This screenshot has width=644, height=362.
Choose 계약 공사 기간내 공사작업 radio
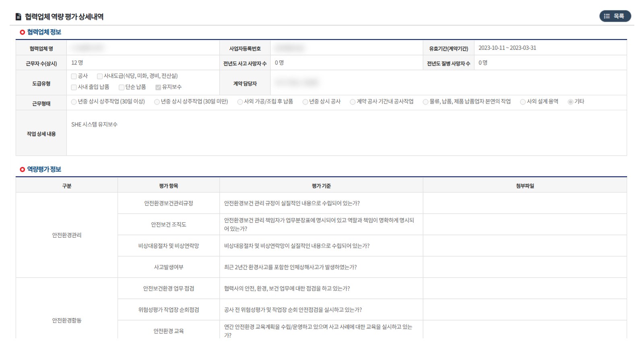click(353, 102)
